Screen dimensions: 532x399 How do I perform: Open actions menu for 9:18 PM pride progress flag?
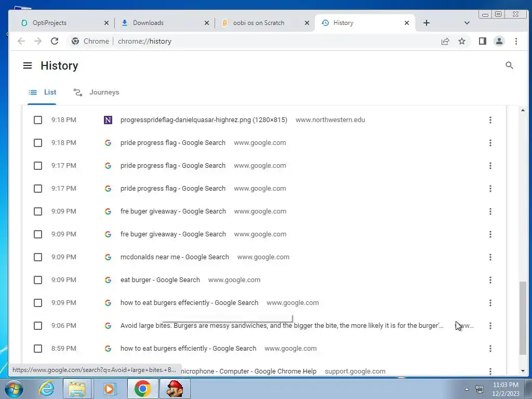490,143
